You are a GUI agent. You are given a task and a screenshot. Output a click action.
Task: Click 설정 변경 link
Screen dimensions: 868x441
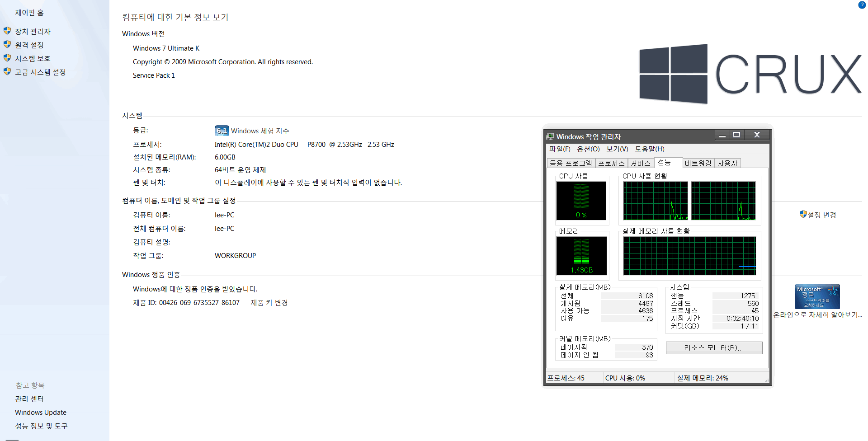point(822,215)
